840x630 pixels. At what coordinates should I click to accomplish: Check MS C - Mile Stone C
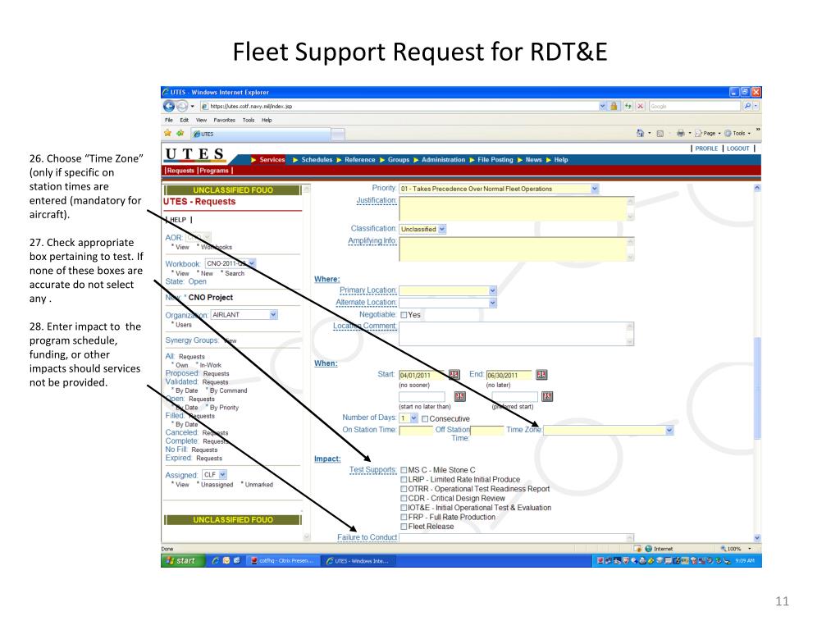pyautogui.click(x=404, y=470)
